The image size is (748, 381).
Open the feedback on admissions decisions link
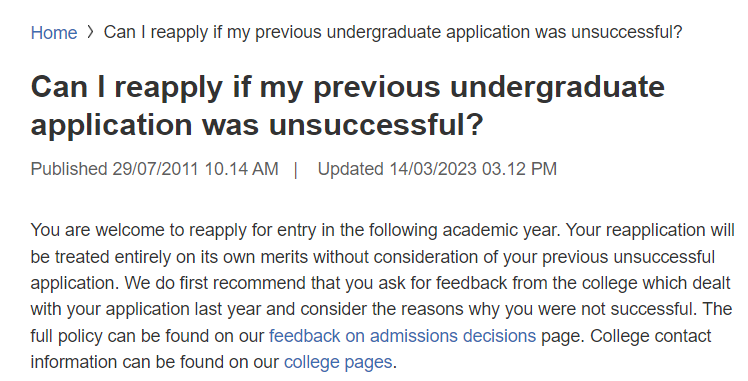coord(403,336)
